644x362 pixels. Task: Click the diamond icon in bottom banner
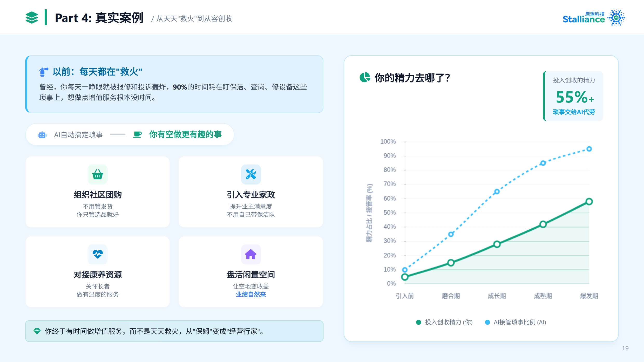[37, 331]
